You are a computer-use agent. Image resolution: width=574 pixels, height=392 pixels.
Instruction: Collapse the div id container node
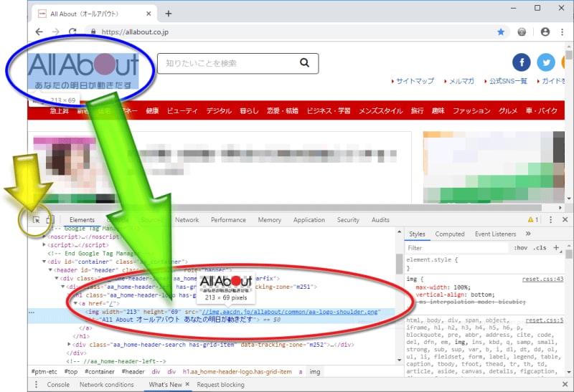[44, 262]
